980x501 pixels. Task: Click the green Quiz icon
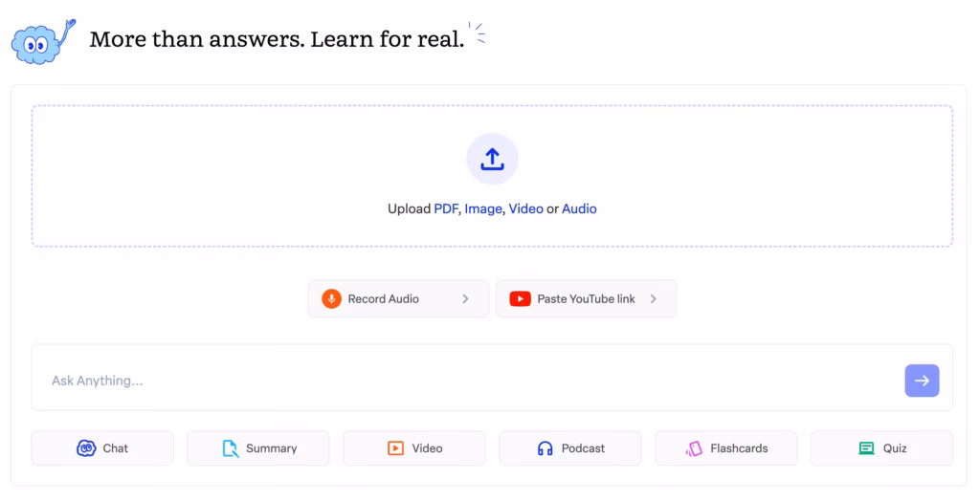(x=866, y=447)
